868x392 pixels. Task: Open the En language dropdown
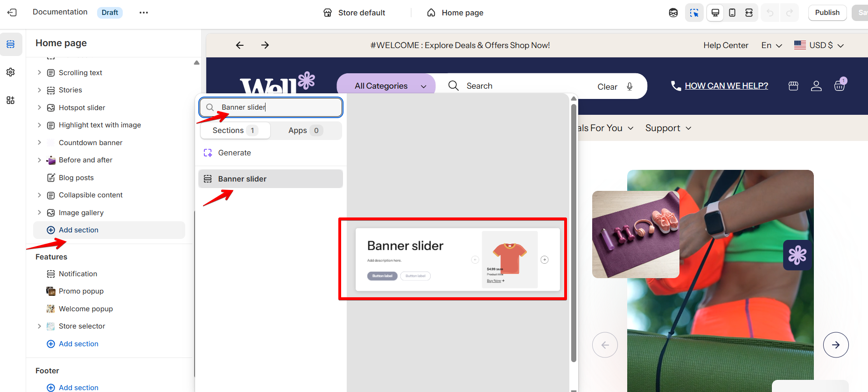771,45
